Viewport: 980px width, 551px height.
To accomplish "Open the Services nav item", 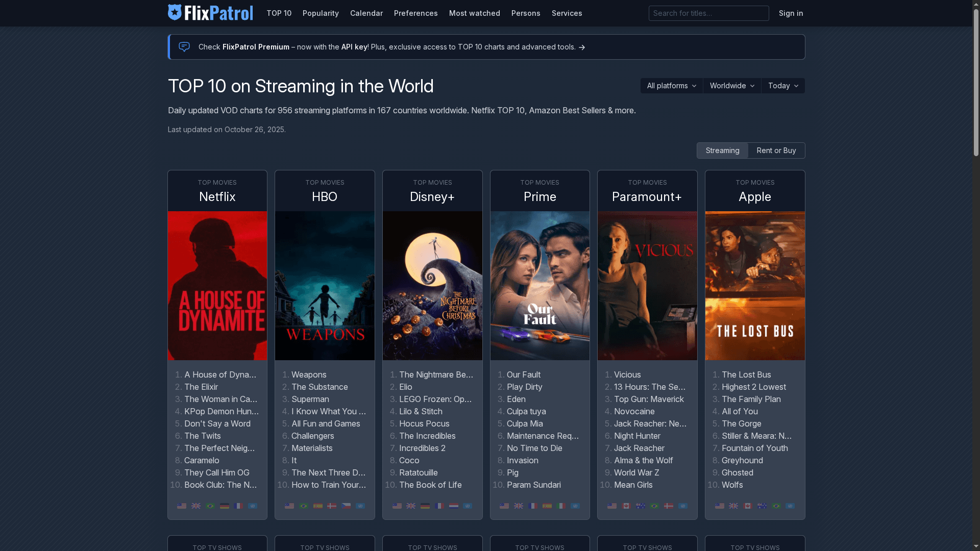I will 567,13.
